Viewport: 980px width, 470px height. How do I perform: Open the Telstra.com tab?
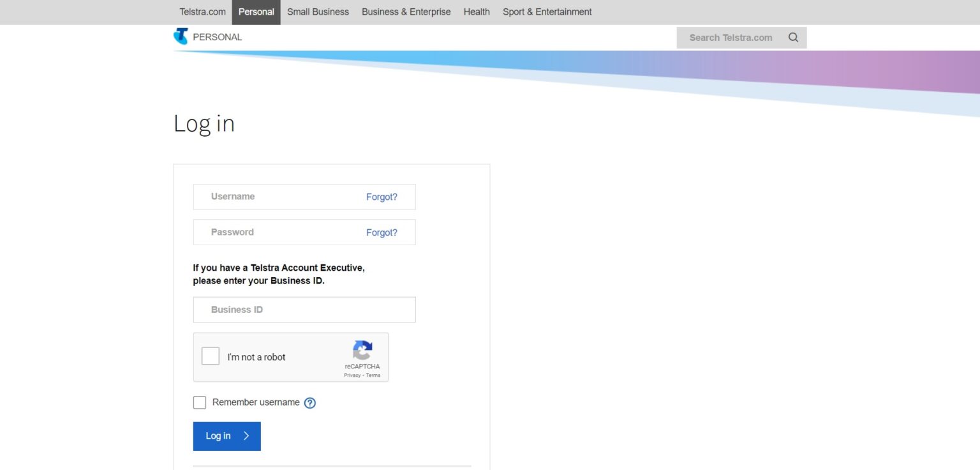[202, 12]
